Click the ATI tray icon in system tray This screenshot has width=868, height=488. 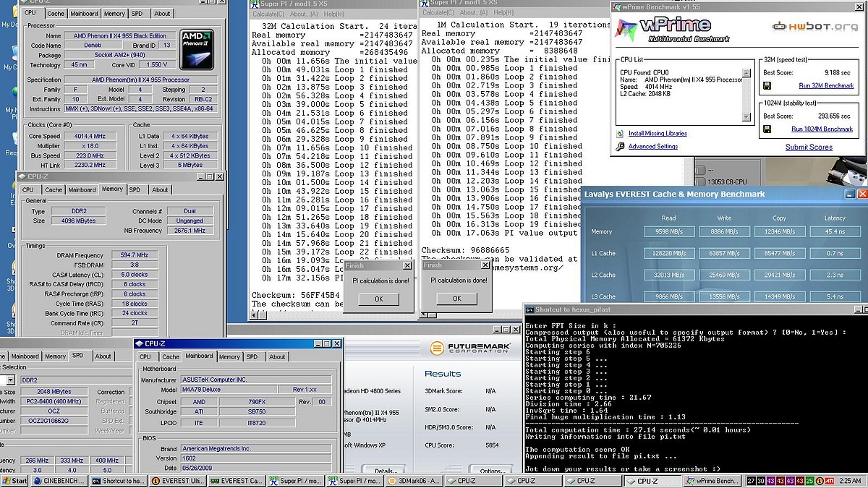pyautogui.click(x=829, y=481)
